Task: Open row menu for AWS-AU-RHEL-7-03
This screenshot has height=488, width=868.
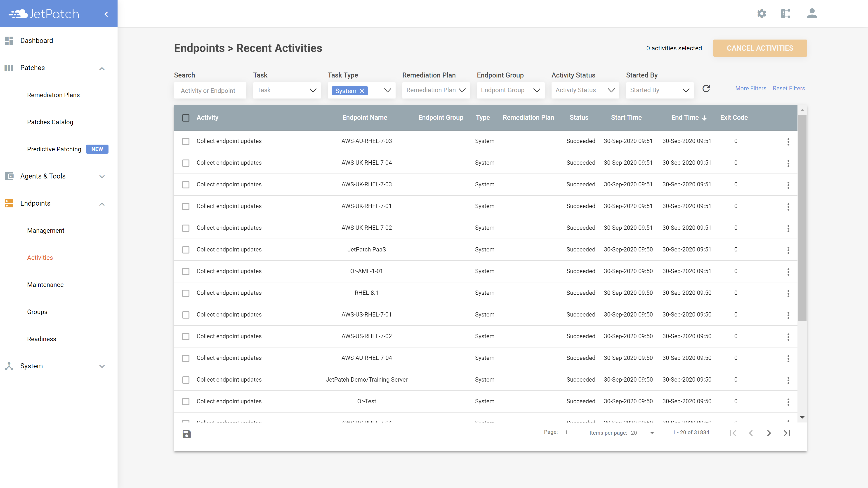Action: (788, 141)
